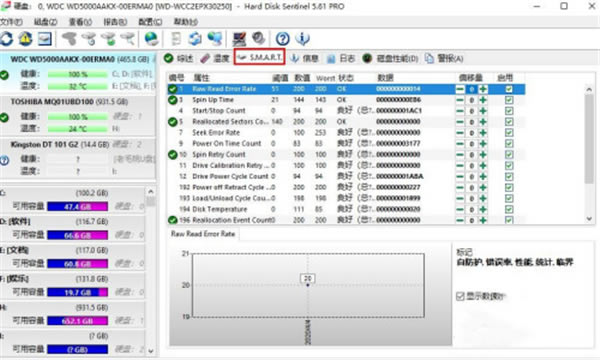Click the first gray disk test icon
Viewport: 600px width, 360px height.
pos(69,39)
